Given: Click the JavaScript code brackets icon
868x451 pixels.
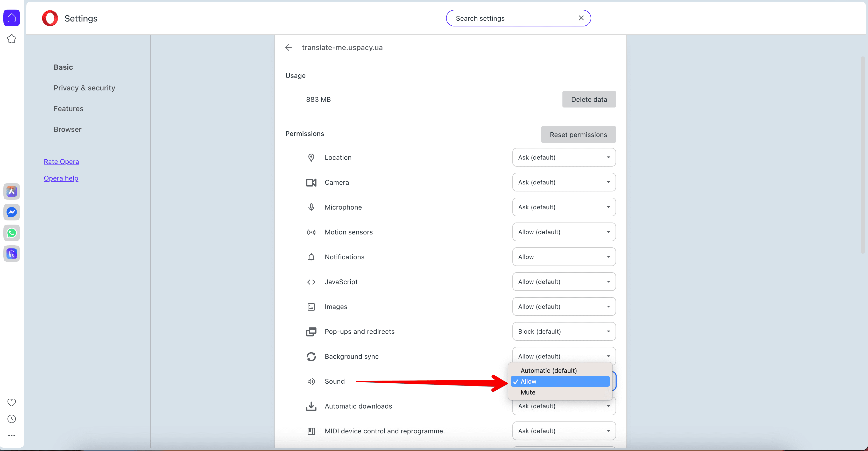Looking at the screenshot, I should [x=311, y=282].
